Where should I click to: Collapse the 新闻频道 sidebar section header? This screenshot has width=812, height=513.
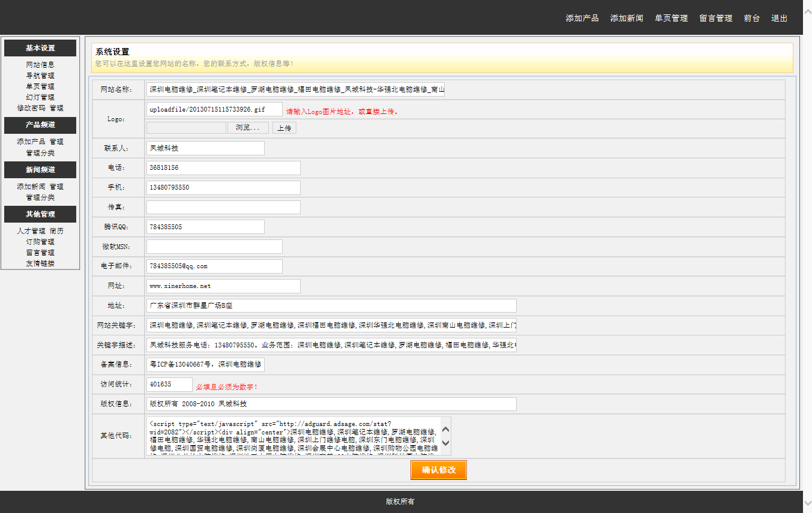pos(40,170)
